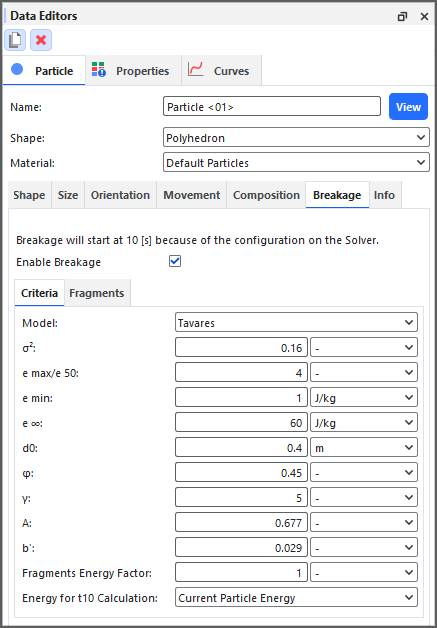Screen dimensions: 437x628
Task: Open the Fragments Energy Factor unit dropdown
Action: (x=364, y=573)
